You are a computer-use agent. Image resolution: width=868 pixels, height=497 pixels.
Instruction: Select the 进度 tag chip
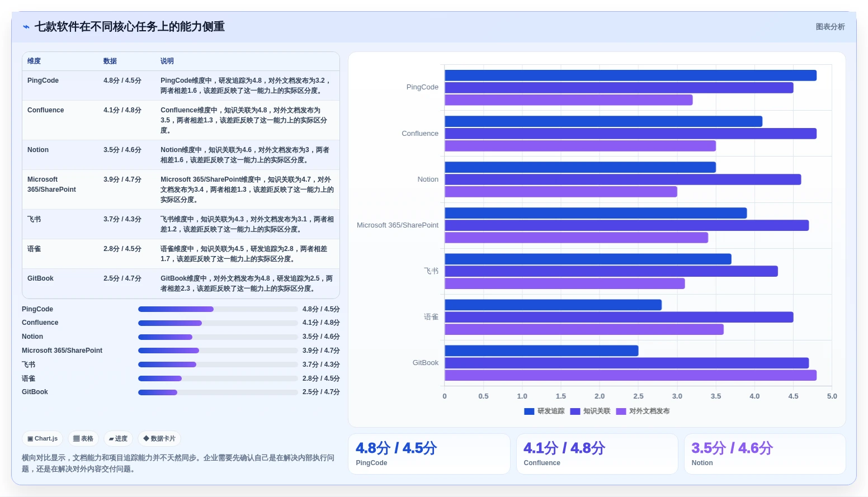pos(118,439)
